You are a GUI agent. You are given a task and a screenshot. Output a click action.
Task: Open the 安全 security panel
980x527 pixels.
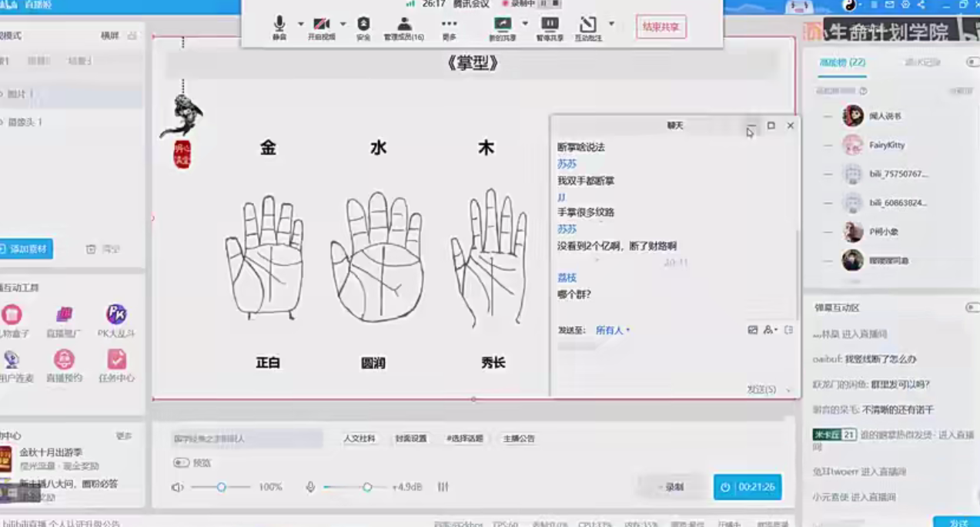362,25
